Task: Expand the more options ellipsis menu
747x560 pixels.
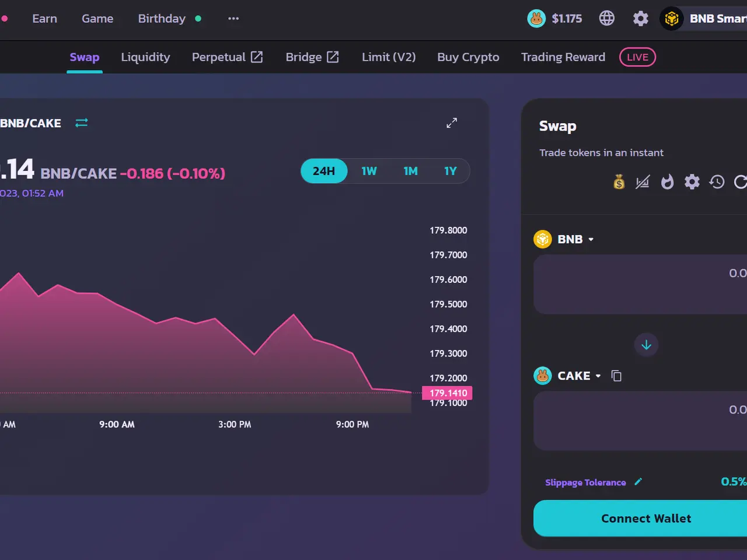Action: (233, 19)
